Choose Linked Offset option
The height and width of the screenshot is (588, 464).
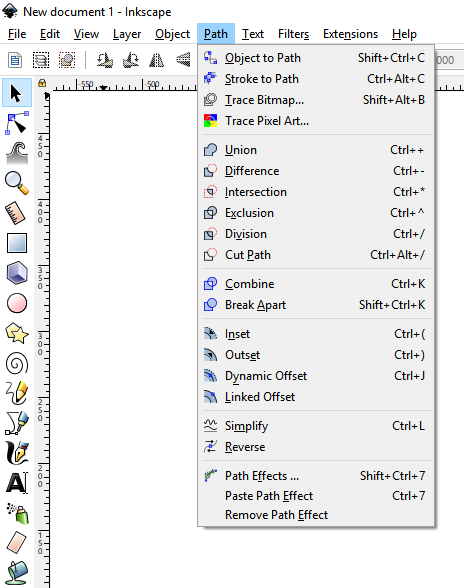click(316, 397)
